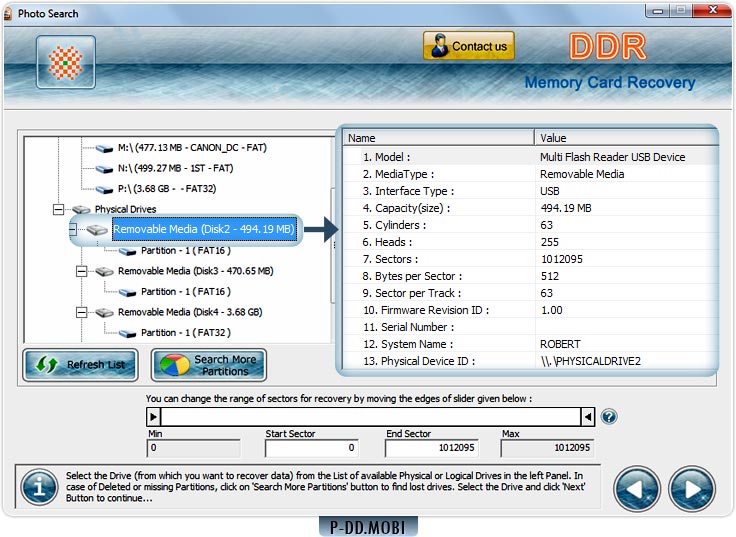Click the slider's right edge handle

pos(588,417)
